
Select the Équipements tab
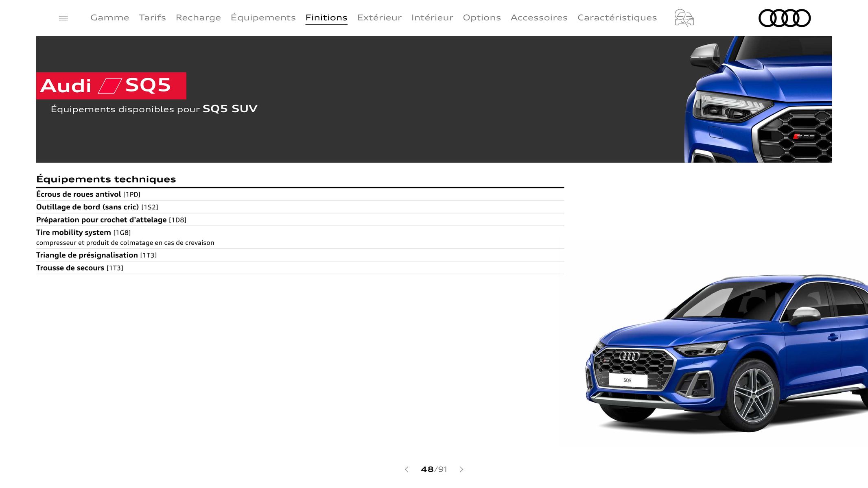tap(263, 17)
